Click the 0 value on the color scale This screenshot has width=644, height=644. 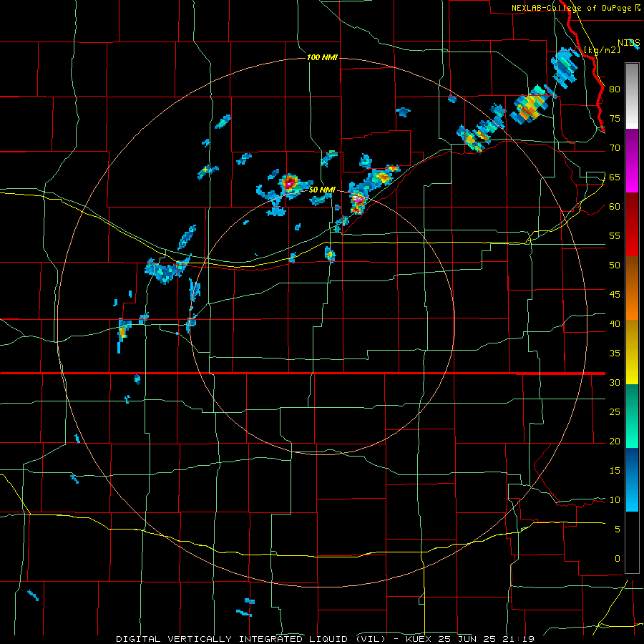point(618,559)
